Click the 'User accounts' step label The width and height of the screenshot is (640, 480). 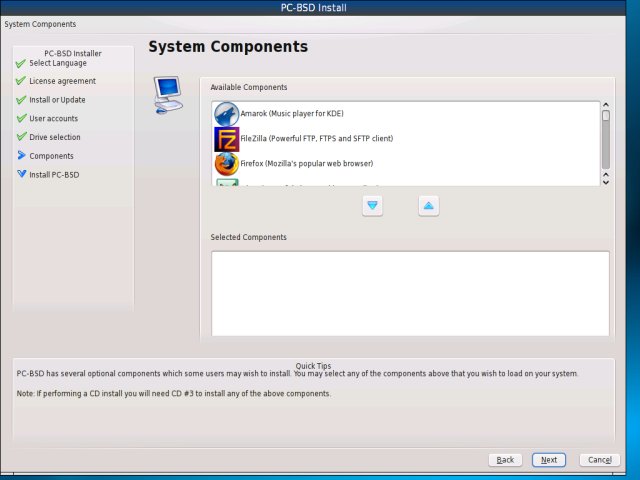click(x=53, y=118)
